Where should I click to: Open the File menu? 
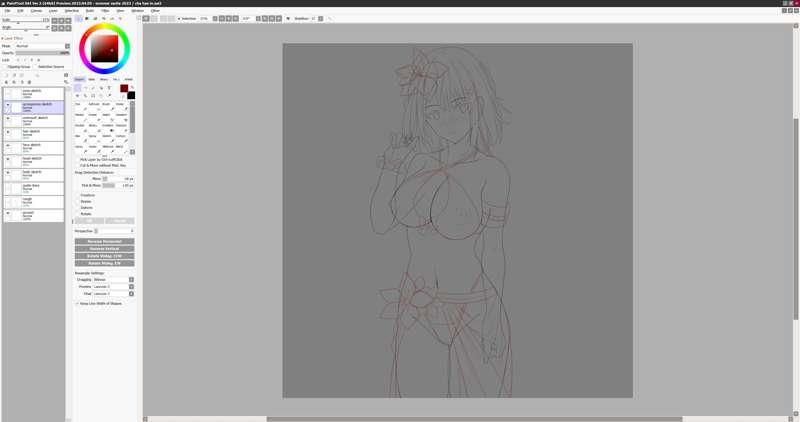[x=7, y=10]
